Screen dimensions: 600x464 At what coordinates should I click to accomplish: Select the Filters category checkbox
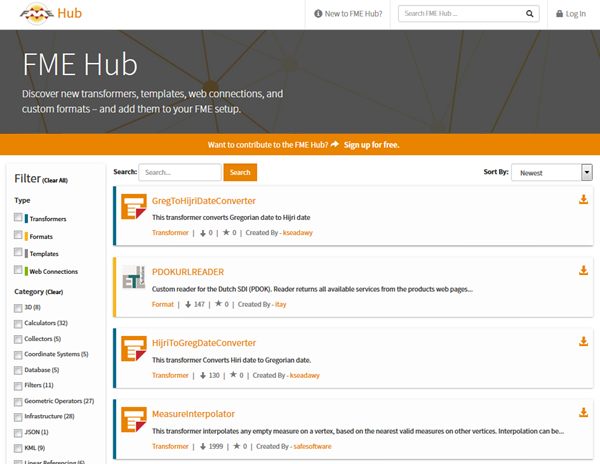point(18,386)
